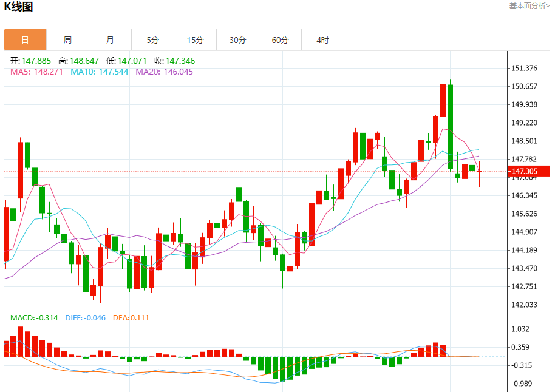Image resolution: width=555 pixels, height=392 pixels.
Task: Click the MA20: 146.045 indicator label
Action: (164, 72)
